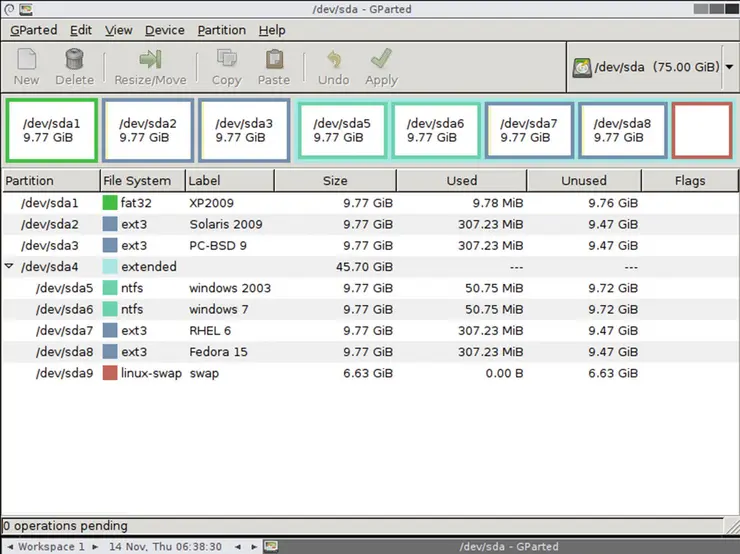Select the /dev/sda1 block in disk map

(51, 131)
